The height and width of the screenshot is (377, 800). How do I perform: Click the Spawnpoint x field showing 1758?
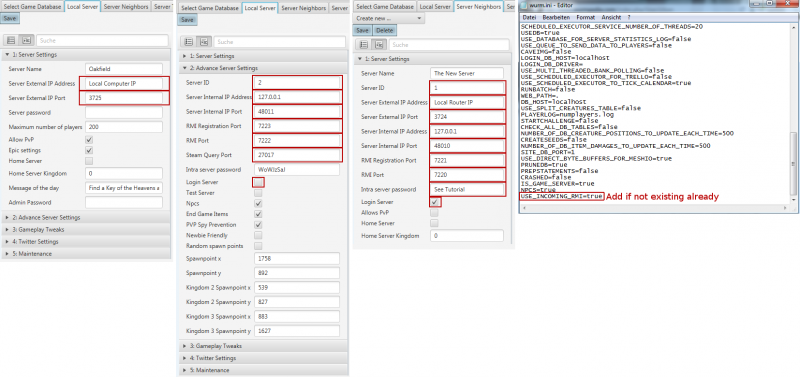click(297, 258)
